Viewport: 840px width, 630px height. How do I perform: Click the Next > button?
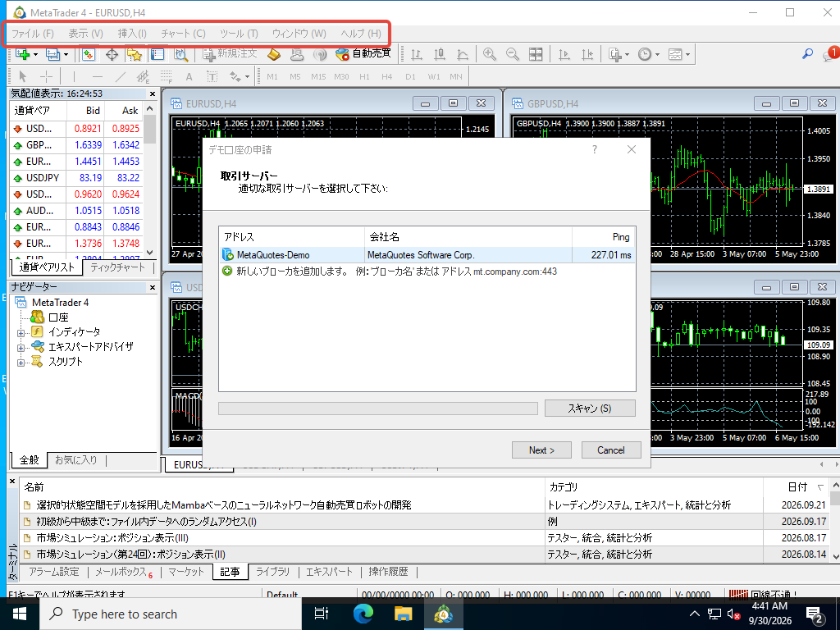point(541,450)
